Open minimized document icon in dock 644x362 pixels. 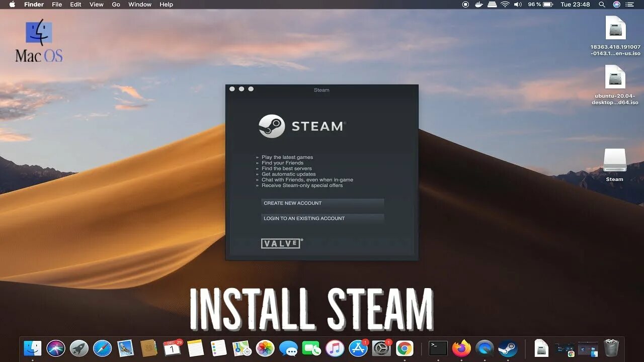tap(541, 348)
